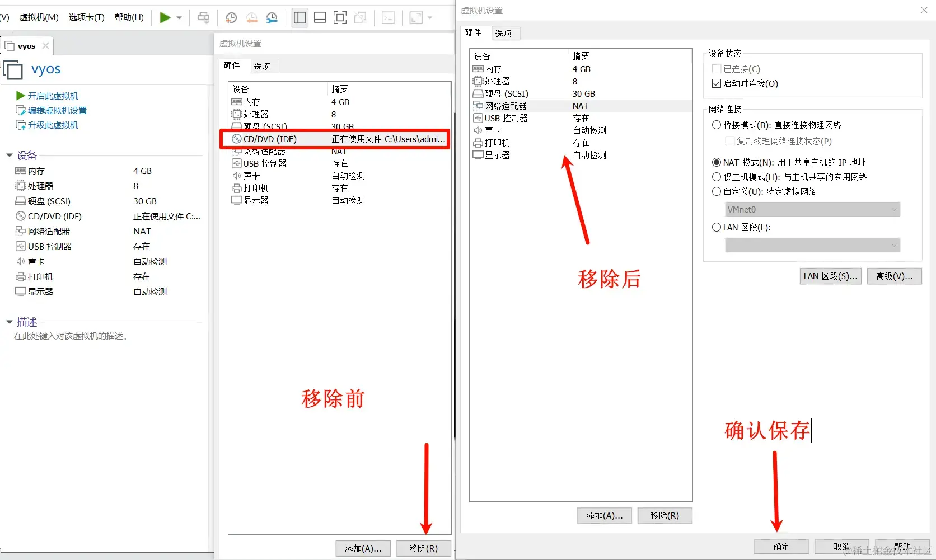936x560 pixels.
Task: Click 添加(A)... button in right settings dialog
Action: (x=604, y=515)
